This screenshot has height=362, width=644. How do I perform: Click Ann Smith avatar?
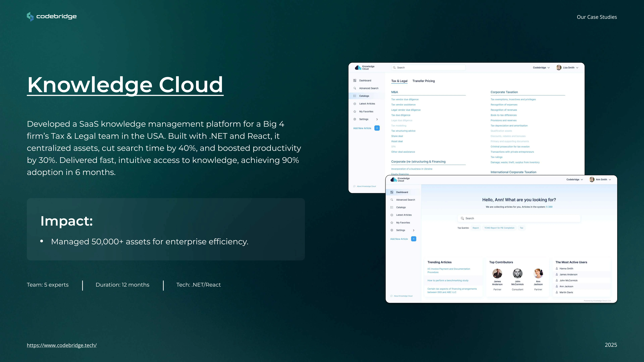(592, 180)
